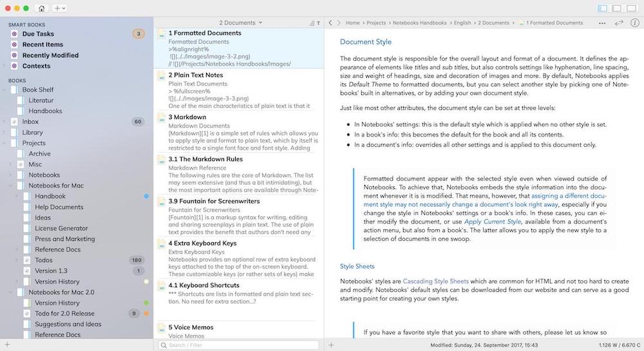Toggle Todo for 2.0 Release checkbox
The image size is (644, 351).
coord(27,314)
